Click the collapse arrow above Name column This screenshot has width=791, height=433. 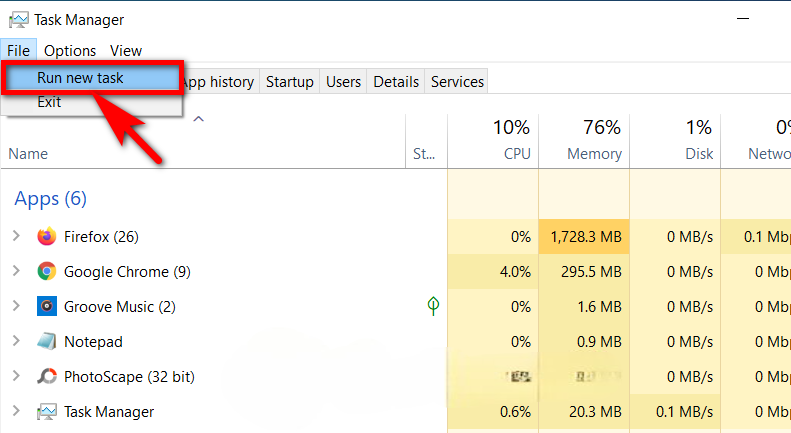(x=198, y=120)
